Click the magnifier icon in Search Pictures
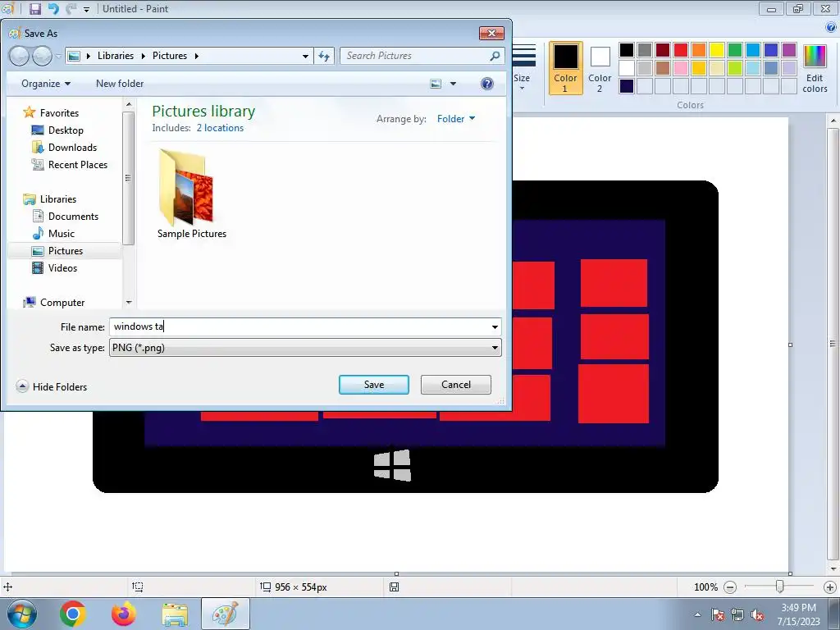This screenshot has width=840, height=630. click(x=495, y=56)
